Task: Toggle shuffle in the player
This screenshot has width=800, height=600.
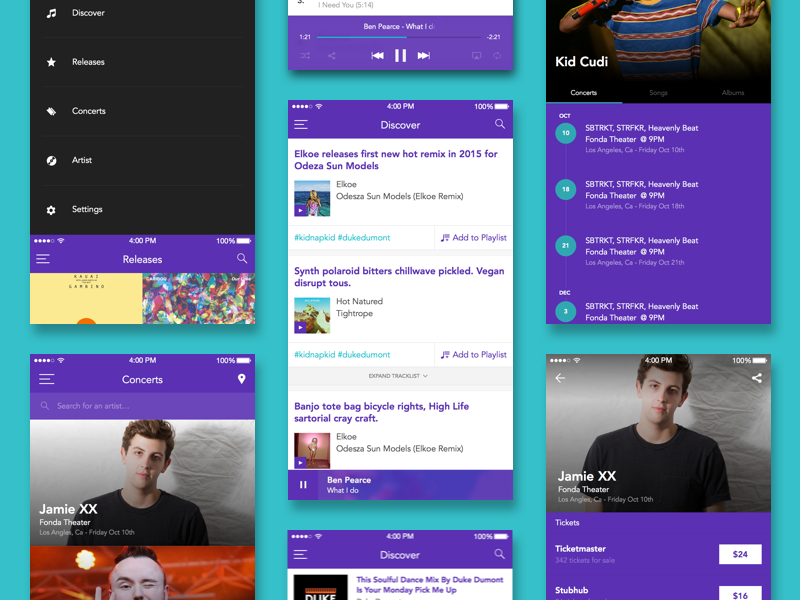Action: pos(305,56)
